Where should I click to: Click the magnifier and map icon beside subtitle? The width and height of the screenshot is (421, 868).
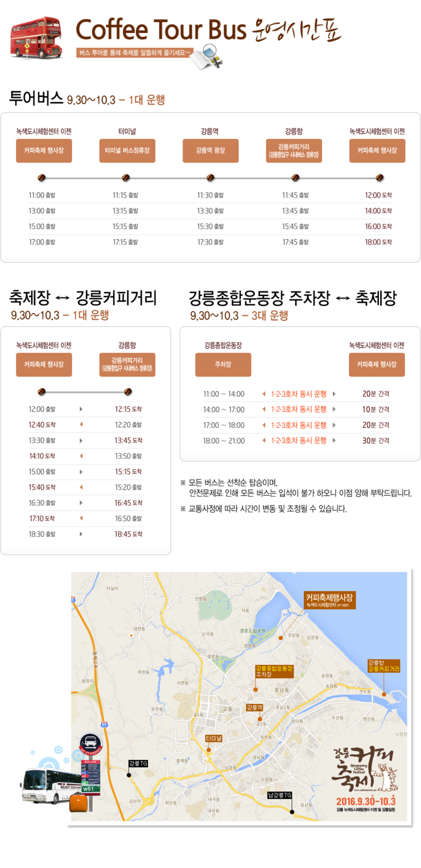(x=208, y=58)
